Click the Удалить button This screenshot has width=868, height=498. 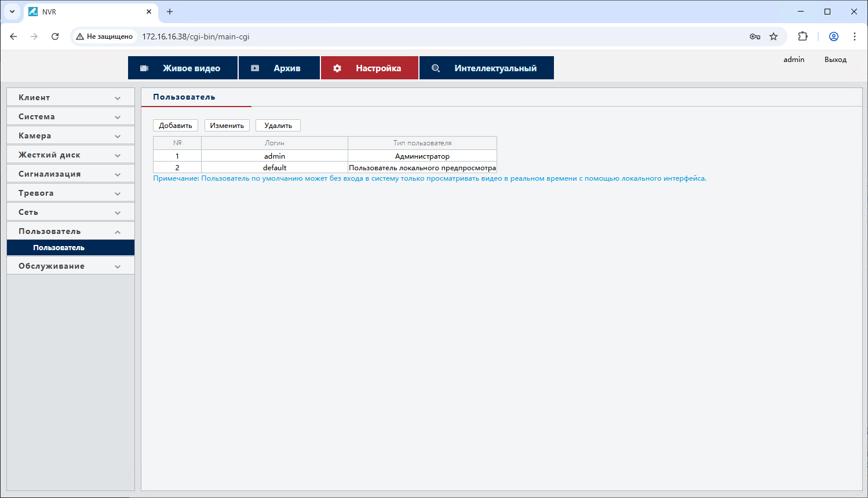pos(278,126)
